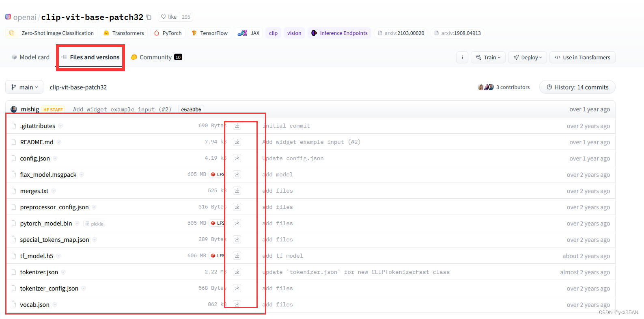This screenshot has width=644, height=319.
Task: Open the tokenizer.json CLIPTokenizerFast commit message
Action: [356, 272]
